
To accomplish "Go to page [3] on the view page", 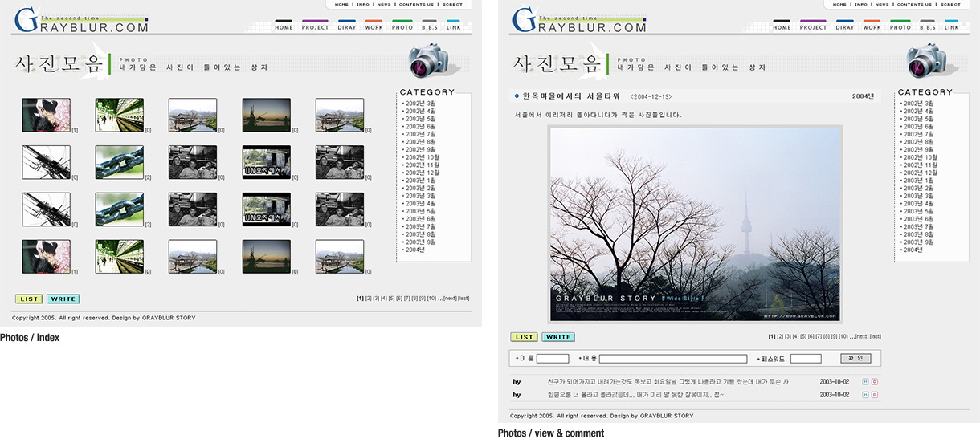I will coord(788,336).
